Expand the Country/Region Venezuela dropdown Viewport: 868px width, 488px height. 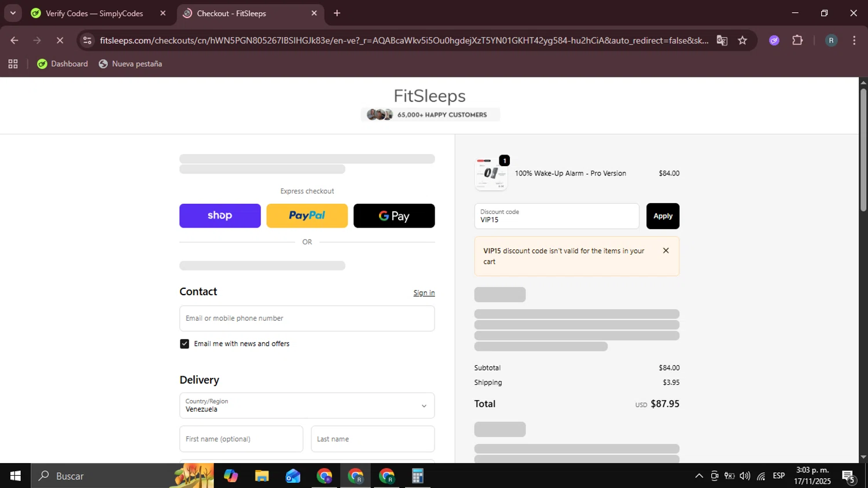click(x=307, y=406)
